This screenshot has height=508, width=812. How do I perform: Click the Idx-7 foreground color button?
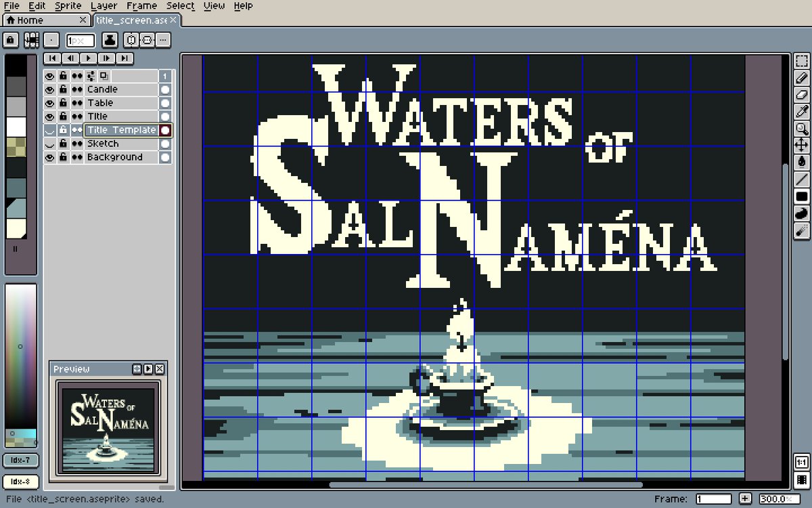click(x=21, y=461)
